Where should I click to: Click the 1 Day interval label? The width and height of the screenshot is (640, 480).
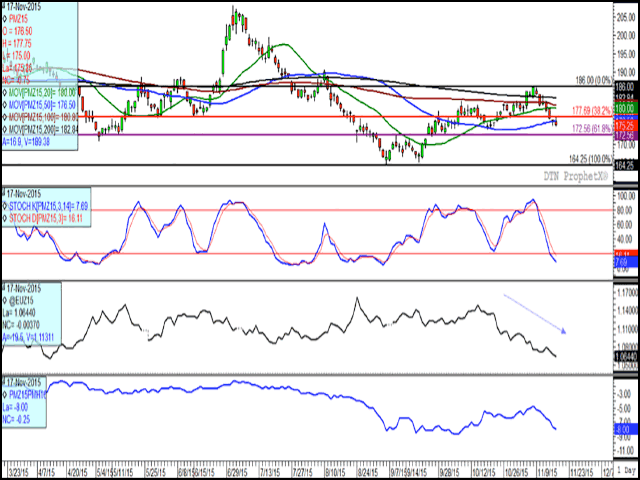point(627,468)
